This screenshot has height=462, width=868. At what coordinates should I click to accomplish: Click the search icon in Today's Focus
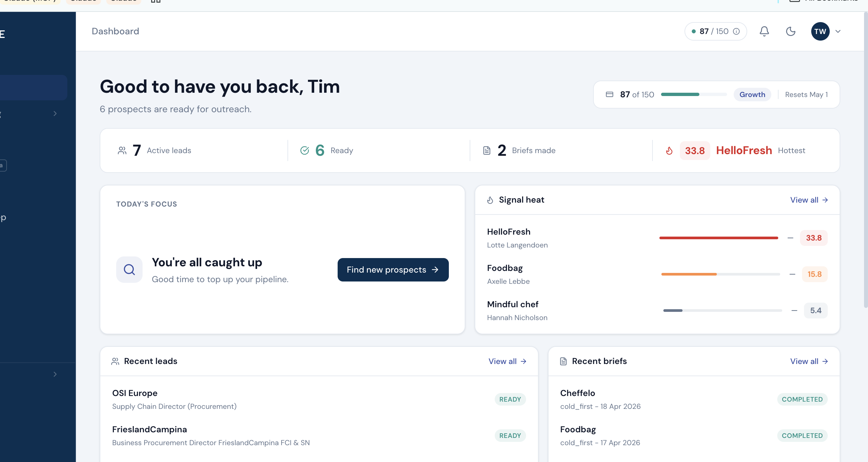click(129, 270)
